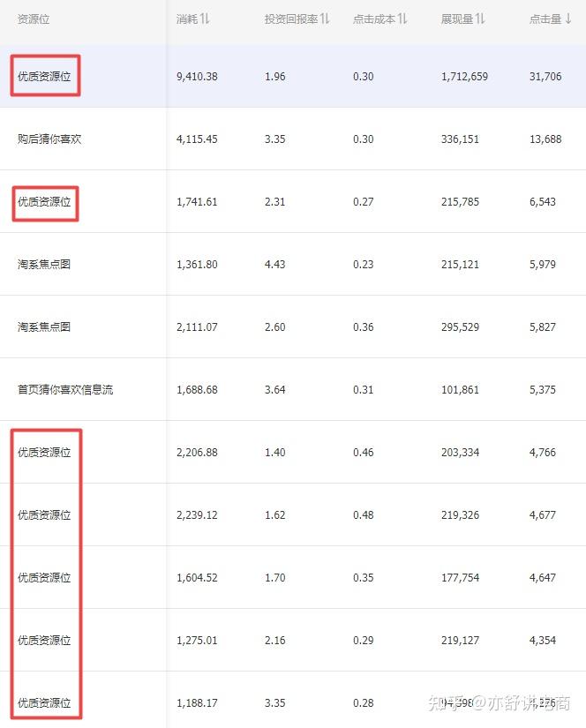The height and width of the screenshot is (728, 586).
Task: Click the first 淘系焦点图 row label
Action: (x=44, y=265)
